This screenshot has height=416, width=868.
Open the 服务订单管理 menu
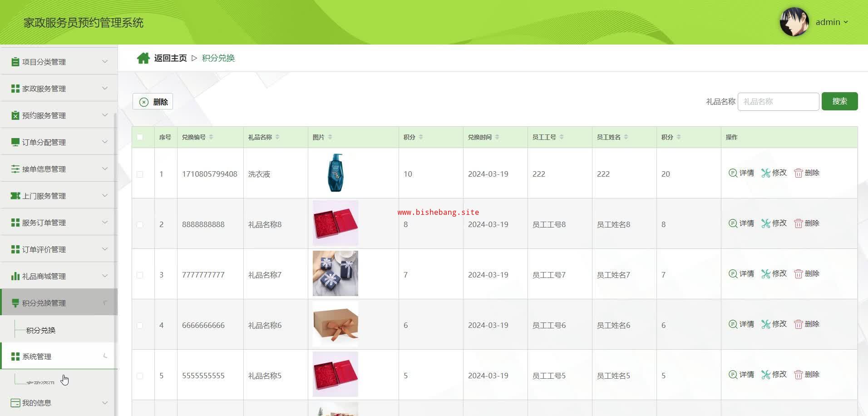(x=59, y=223)
